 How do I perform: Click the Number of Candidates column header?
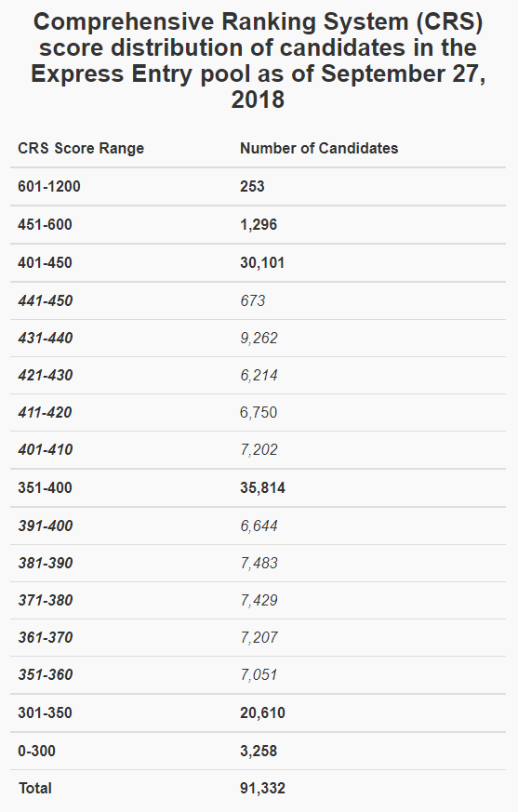[x=319, y=148]
